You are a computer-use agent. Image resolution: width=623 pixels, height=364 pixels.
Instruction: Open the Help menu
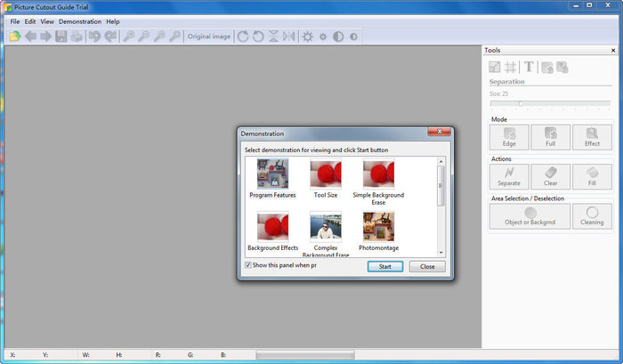pyautogui.click(x=113, y=21)
